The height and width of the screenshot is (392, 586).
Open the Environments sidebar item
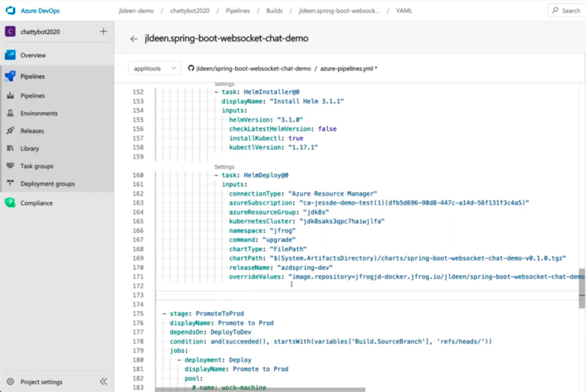pos(39,113)
